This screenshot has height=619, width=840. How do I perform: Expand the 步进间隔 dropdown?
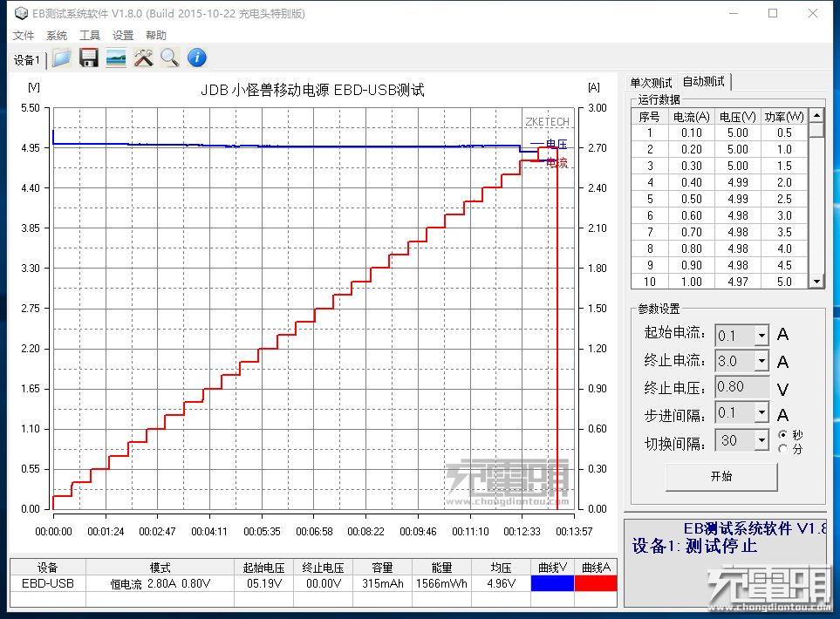[761, 413]
